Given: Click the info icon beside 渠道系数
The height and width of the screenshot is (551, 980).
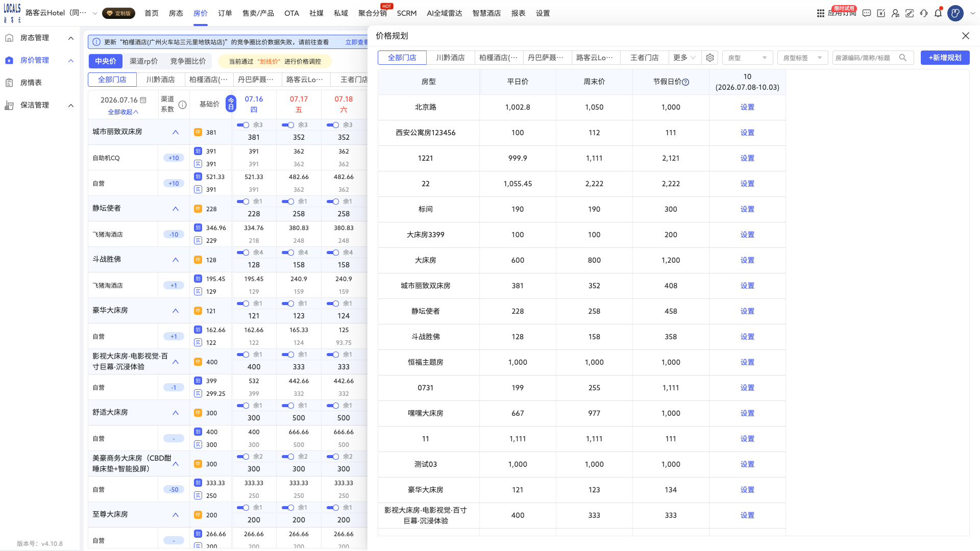Looking at the screenshot, I should pos(182,105).
